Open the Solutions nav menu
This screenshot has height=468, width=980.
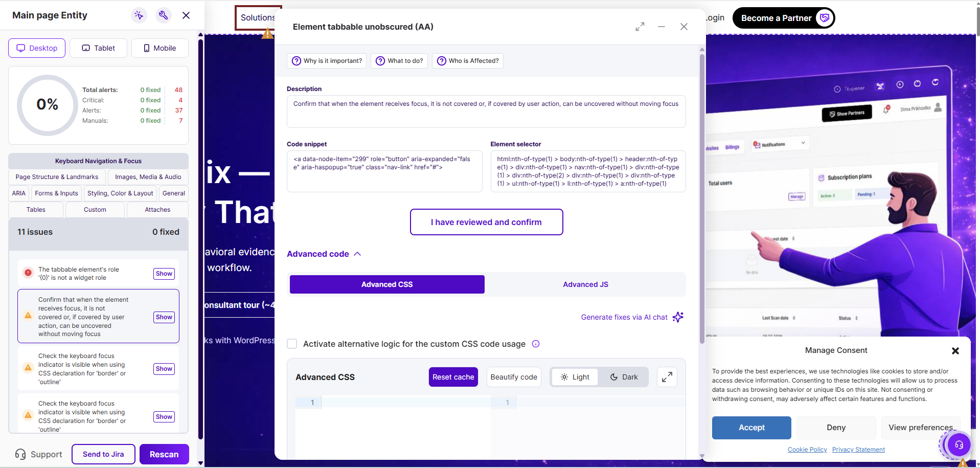coord(257,18)
